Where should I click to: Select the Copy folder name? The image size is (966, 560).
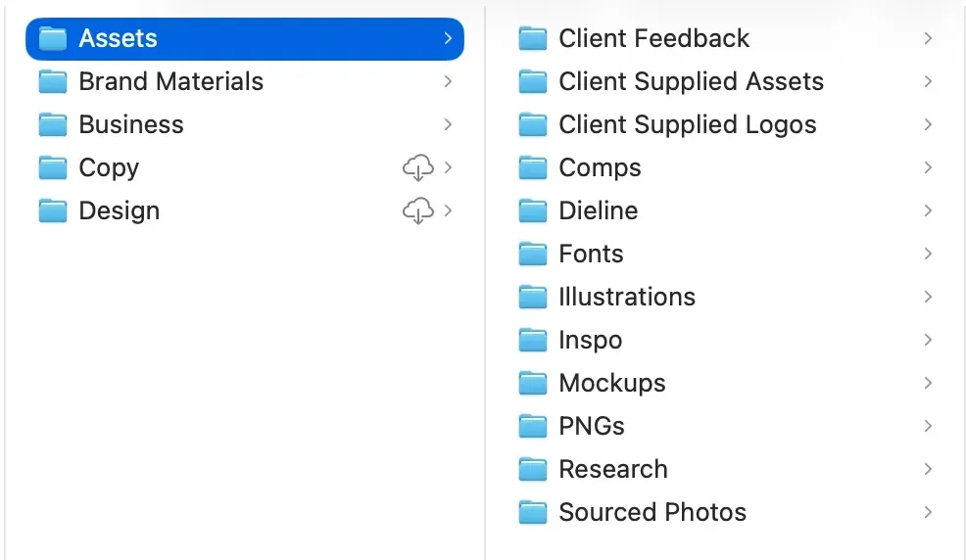[x=109, y=168]
